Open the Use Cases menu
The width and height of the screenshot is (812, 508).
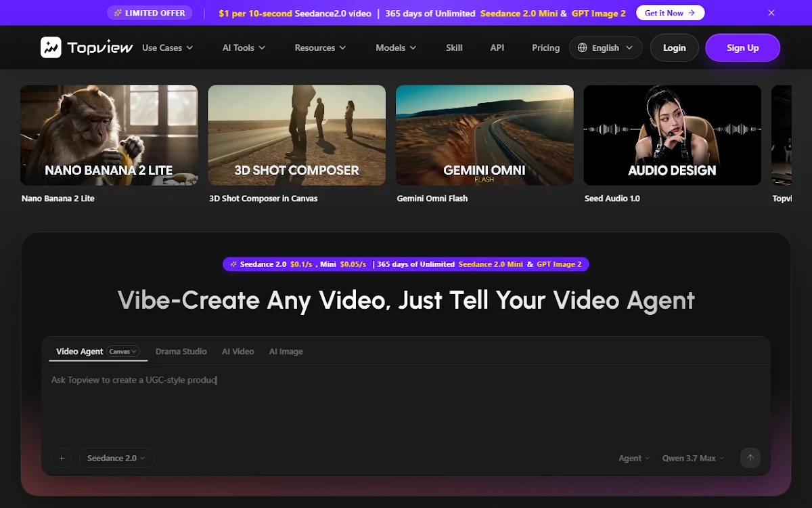point(167,47)
